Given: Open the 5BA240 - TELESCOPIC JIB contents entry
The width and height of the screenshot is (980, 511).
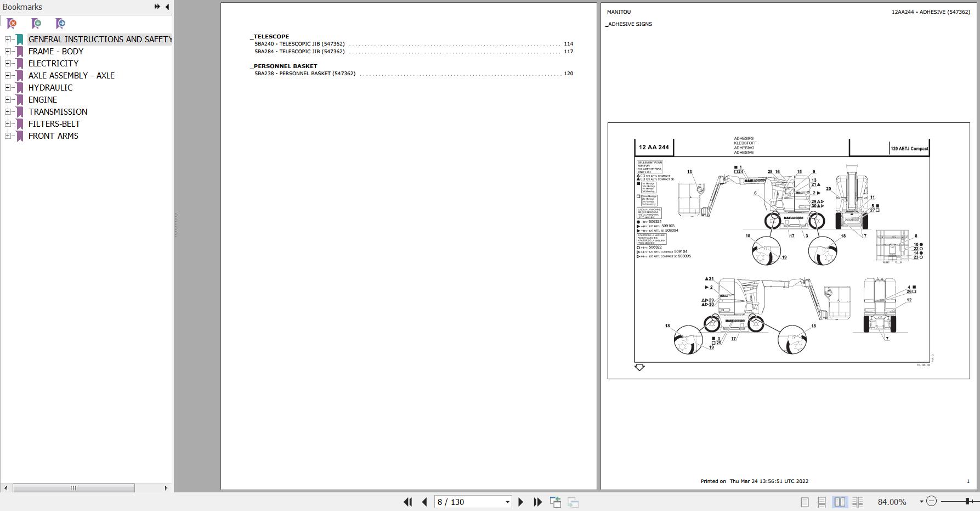Looking at the screenshot, I should coord(413,44).
